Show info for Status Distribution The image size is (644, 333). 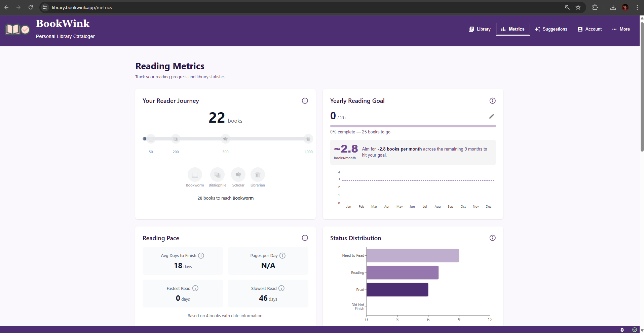click(492, 238)
